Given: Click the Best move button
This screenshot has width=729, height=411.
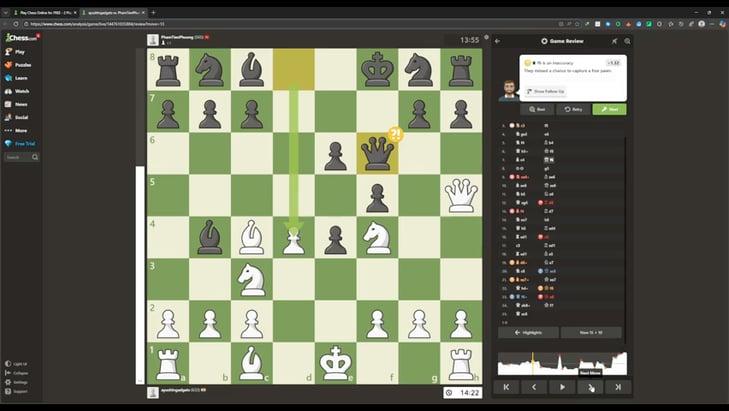Looking at the screenshot, I should 538,109.
